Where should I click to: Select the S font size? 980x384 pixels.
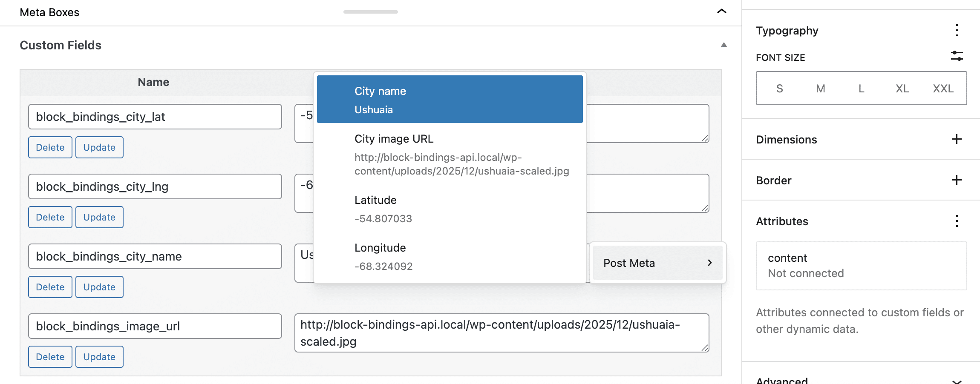click(x=779, y=88)
